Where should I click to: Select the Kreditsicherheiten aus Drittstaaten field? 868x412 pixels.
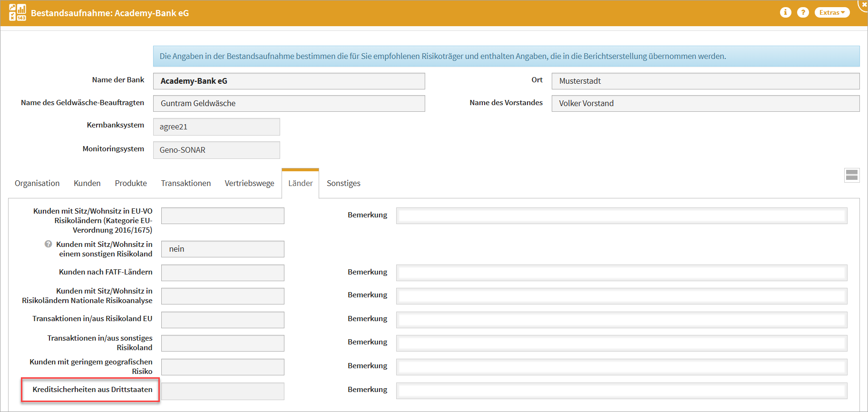click(223, 391)
